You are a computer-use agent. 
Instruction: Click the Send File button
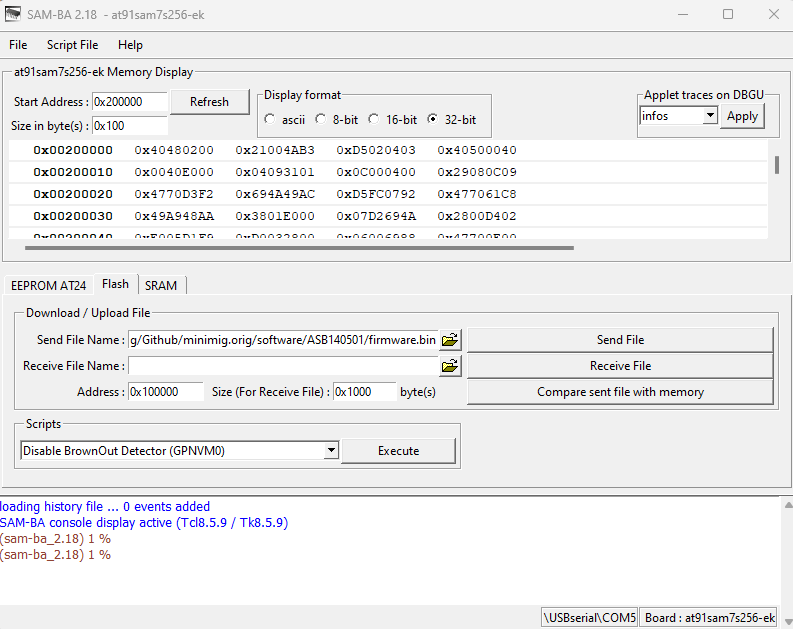tap(620, 340)
